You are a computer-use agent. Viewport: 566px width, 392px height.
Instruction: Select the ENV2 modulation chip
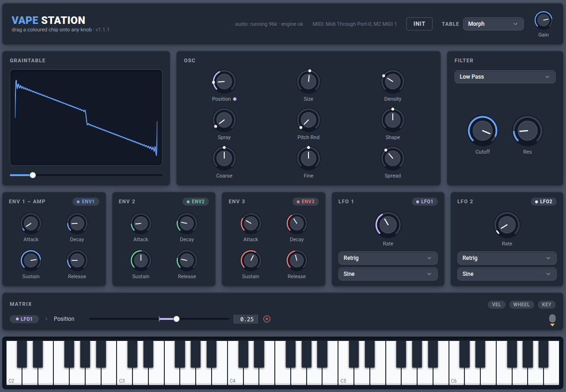tap(196, 202)
